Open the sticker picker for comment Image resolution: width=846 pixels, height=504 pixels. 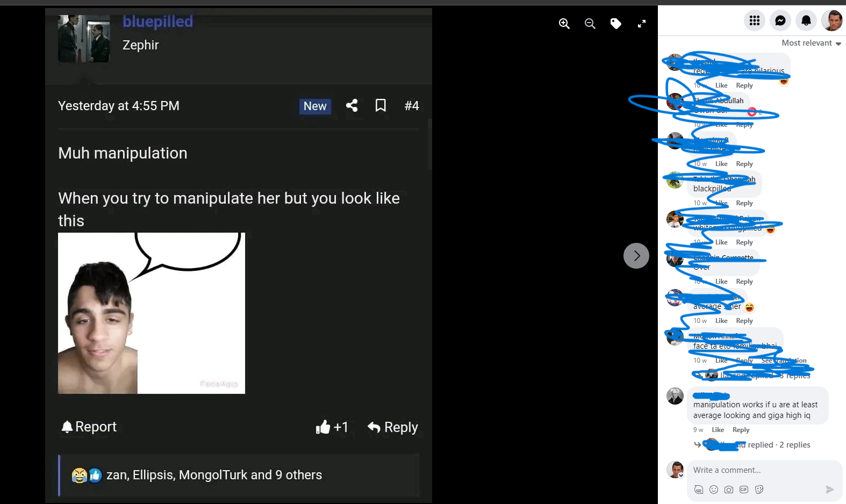pyautogui.click(x=759, y=489)
